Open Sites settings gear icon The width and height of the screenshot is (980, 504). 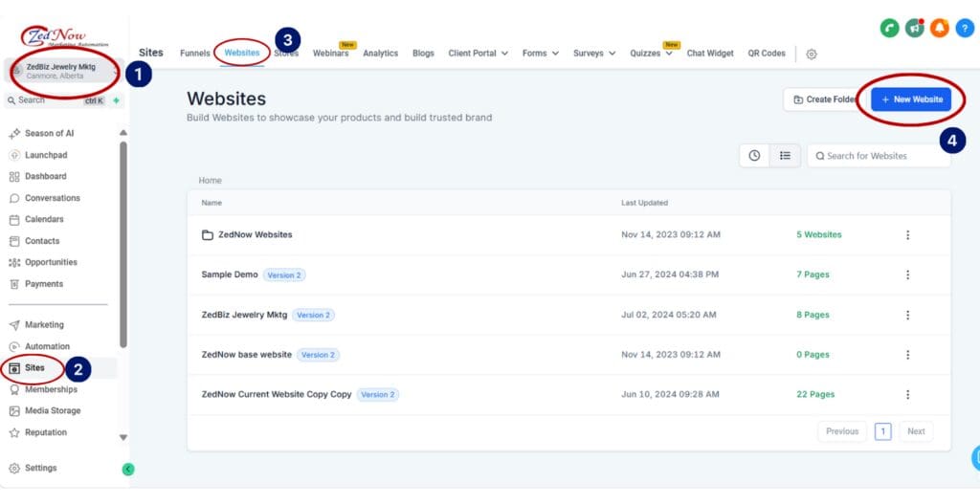(812, 54)
